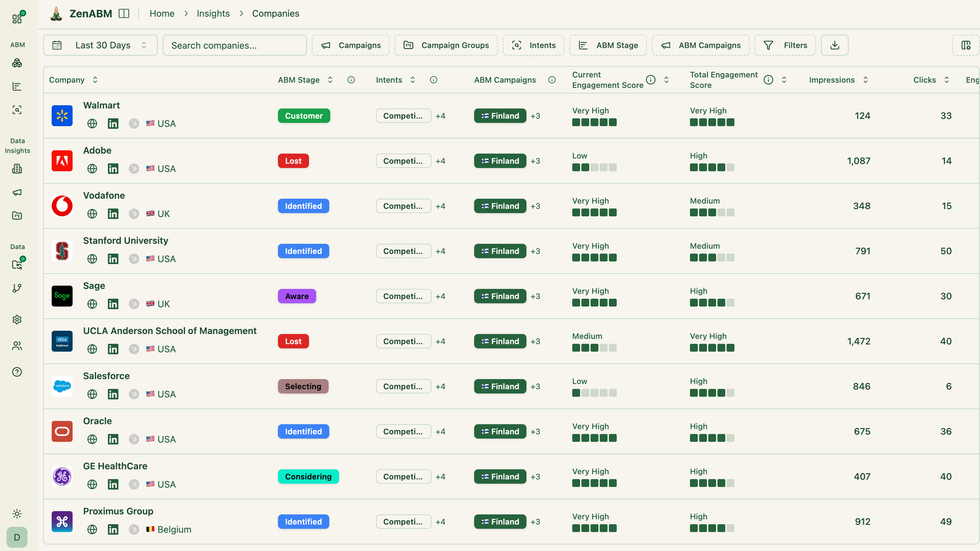
Task: Click Stanford's 50 clicks value
Action: [946, 251]
